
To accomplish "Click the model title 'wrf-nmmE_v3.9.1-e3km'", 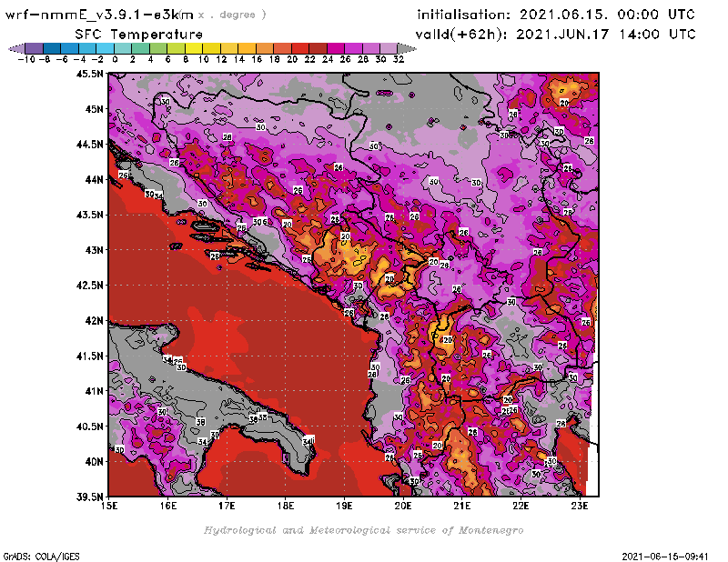I will point(99,15).
